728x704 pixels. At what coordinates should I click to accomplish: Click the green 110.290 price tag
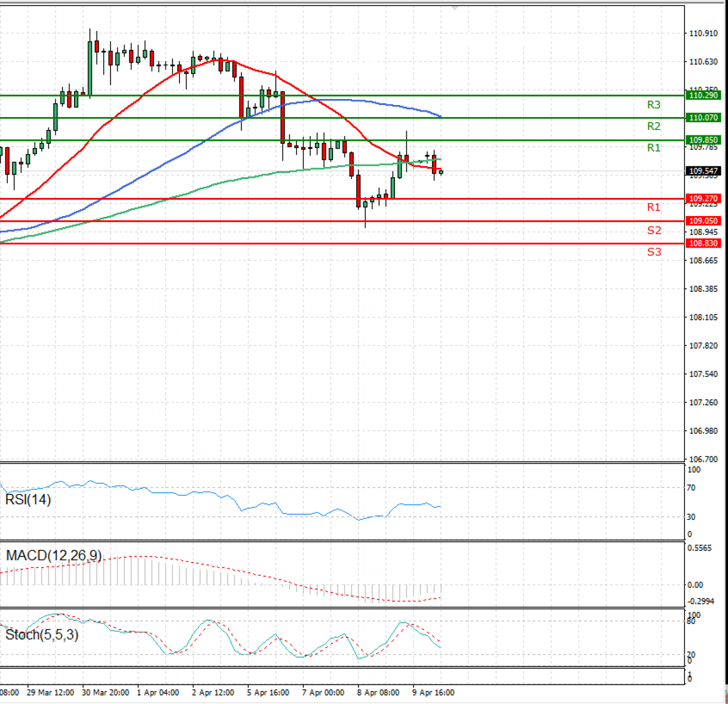[x=703, y=95]
